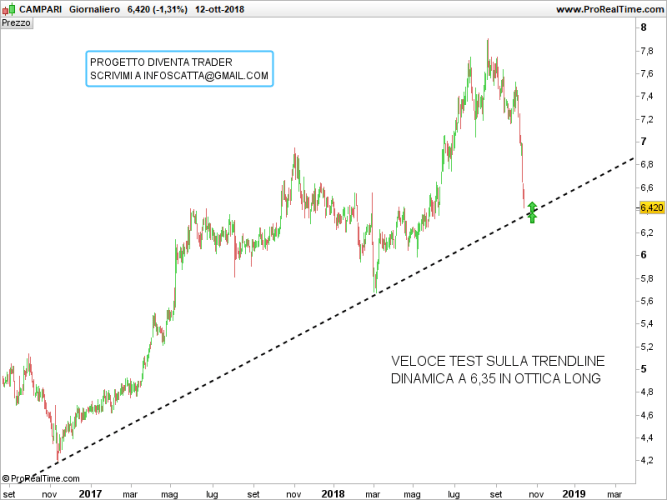Image resolution: width=667 pixels, height=500 pixels.
Task: Click the 2017 year label on the time axis
Action: click(x=90, y=493)
